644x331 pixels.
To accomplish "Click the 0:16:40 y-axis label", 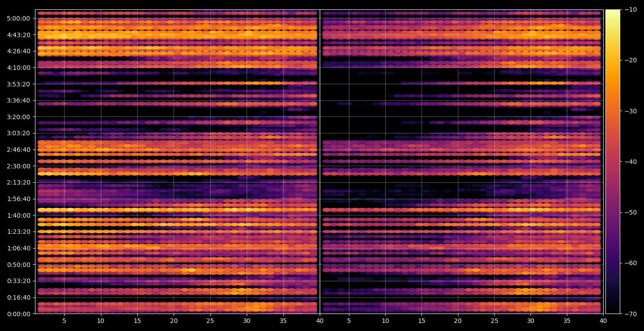I will (x=18, y=297).
